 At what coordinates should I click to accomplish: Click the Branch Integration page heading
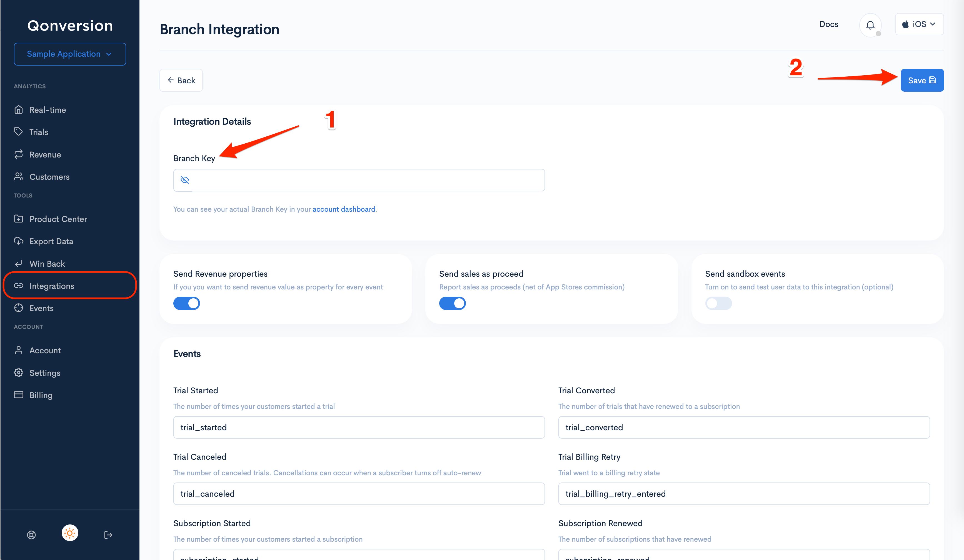[x=219, y=29]
